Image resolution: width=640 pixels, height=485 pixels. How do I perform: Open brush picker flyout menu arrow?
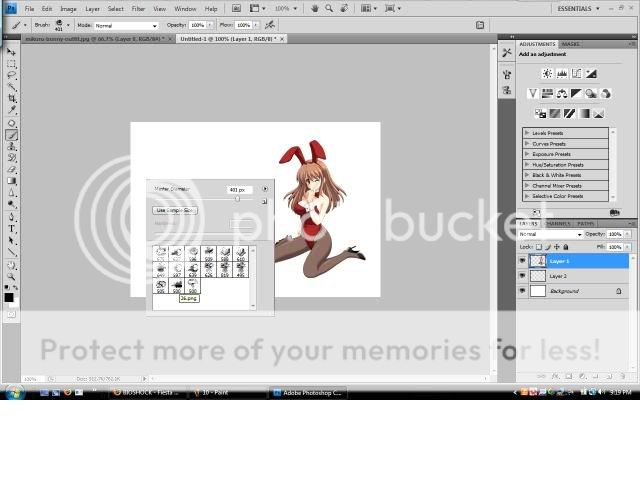pos(265,189)
